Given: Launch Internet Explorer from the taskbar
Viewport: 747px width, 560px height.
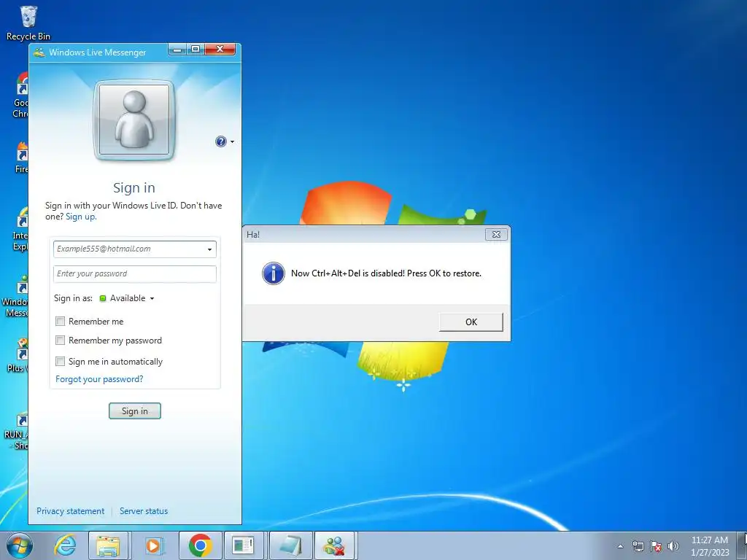Looking at the screenshot, I should point(65,545).
